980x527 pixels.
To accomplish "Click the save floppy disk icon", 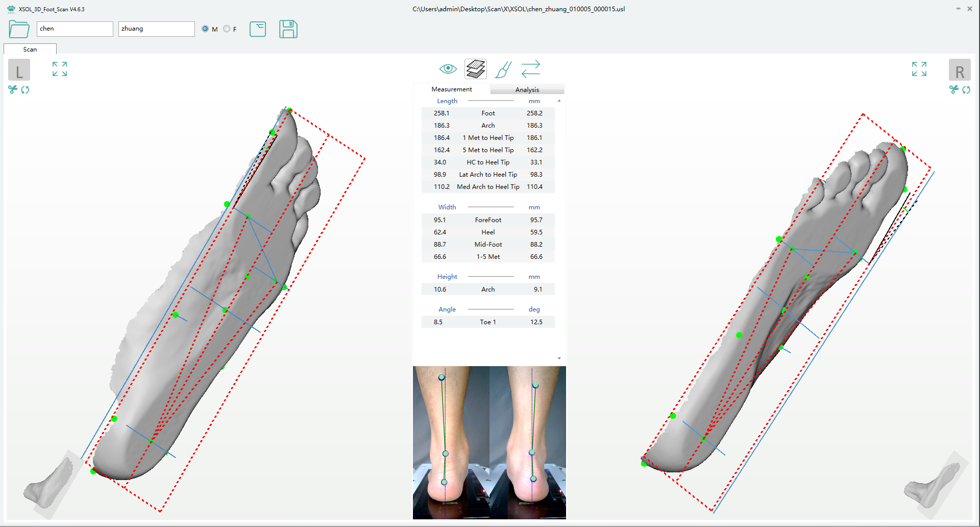I will pos(288,29).
